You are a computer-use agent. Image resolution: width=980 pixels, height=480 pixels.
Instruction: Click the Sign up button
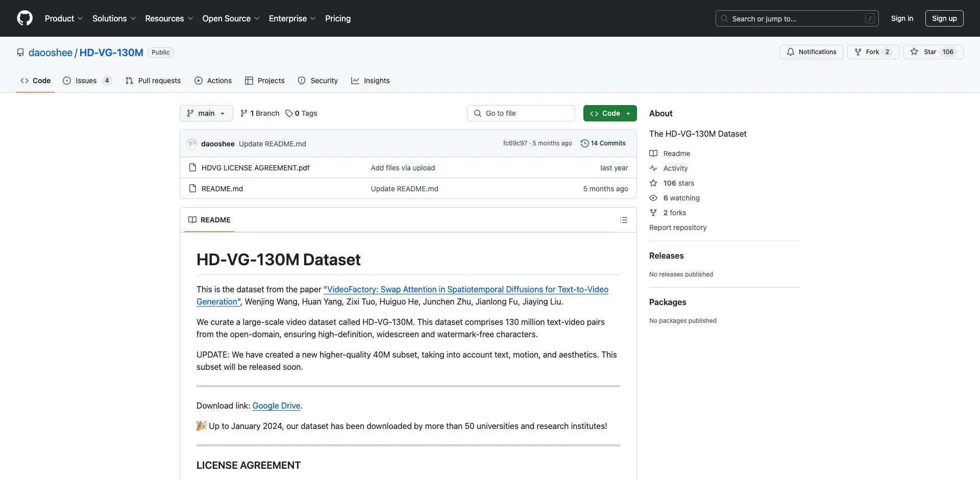click(x=944, y=18)
